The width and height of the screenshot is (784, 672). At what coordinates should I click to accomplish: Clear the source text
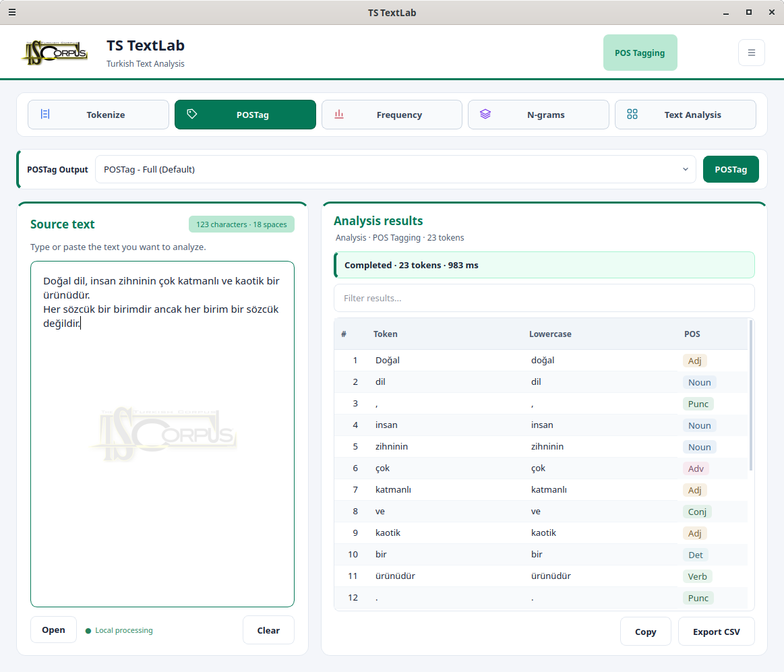(268, 630)
